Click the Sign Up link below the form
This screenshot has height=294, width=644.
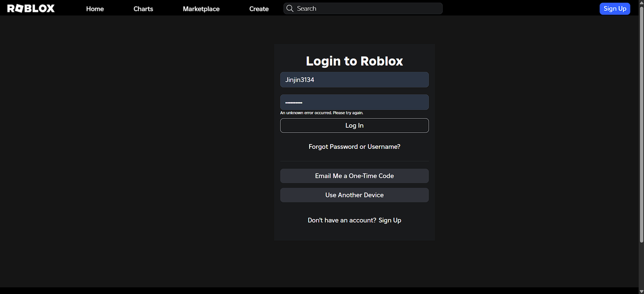click(x=390, y=220)
